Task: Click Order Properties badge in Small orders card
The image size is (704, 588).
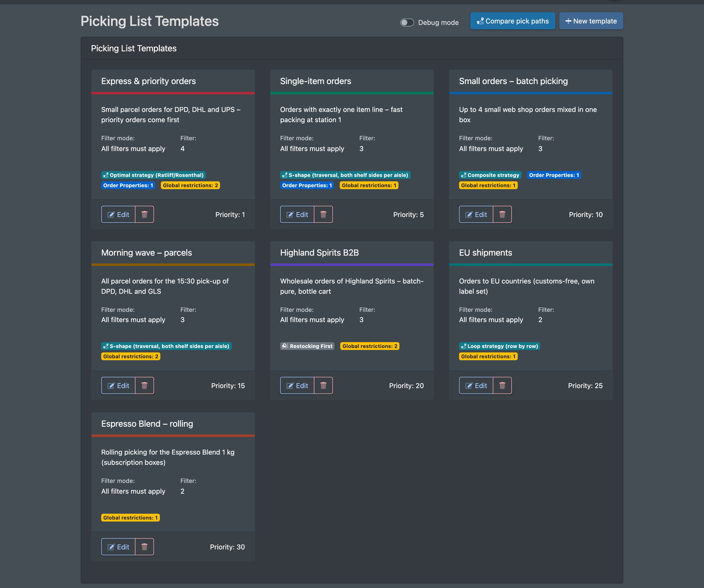Action: point(554,175)
